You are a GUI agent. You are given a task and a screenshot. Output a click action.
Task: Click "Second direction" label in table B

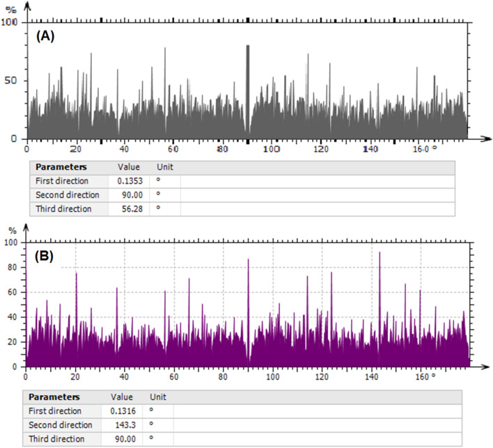[x=61, y=425]
